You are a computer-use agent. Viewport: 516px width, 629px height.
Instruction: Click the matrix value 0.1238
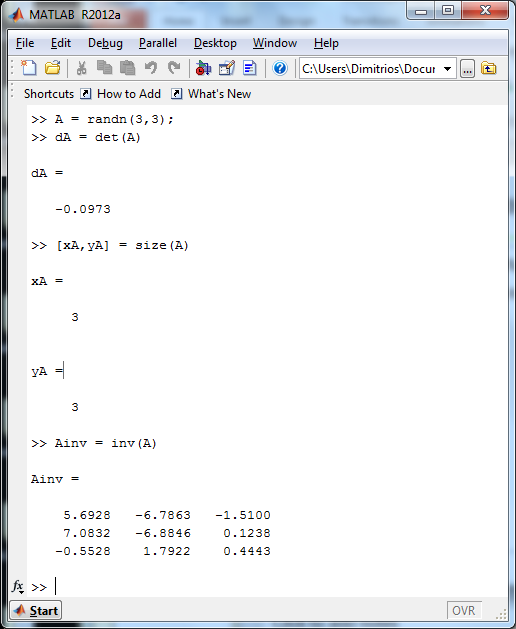coord(247,533)
